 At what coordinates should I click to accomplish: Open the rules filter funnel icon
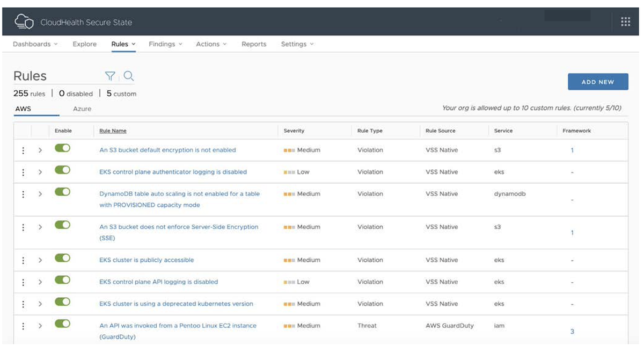[110, 76]
